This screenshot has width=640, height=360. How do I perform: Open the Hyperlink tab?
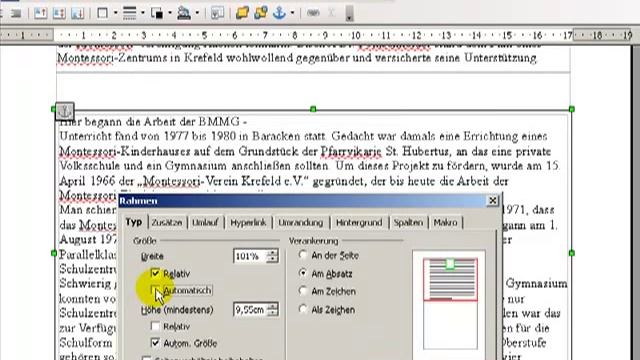(248, 222)
